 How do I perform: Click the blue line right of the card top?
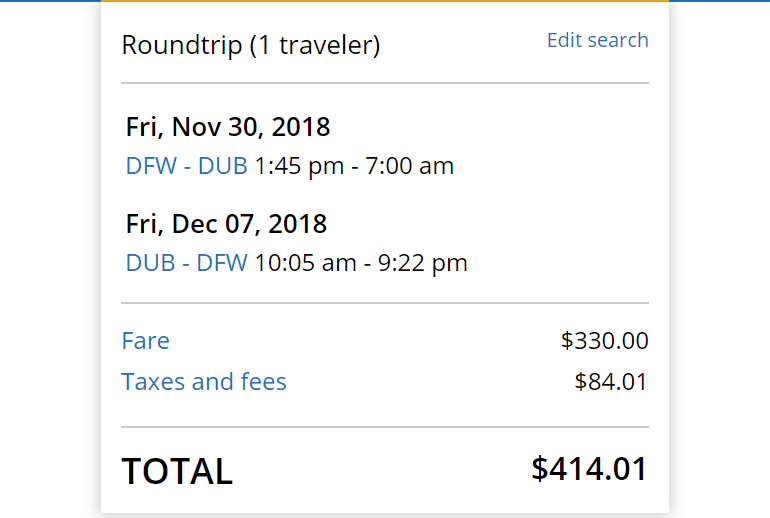(719, 1)
